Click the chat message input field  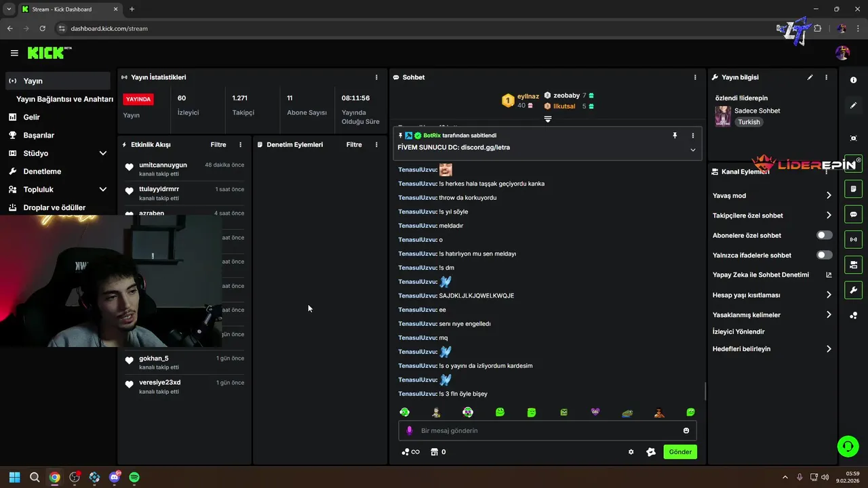pyautogui.click(x=547, y=430)
